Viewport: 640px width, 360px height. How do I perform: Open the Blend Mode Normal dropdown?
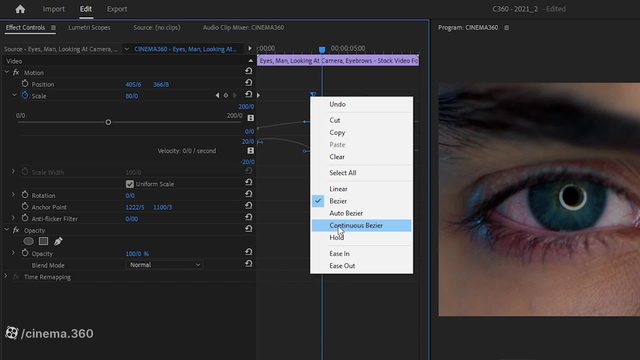pos(164,265)
